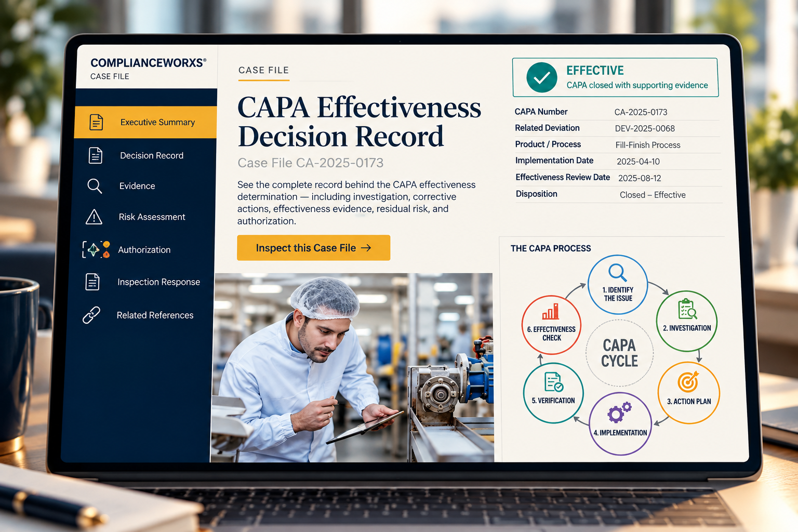Click the CAPA CYCLE center circle
The width and height of the screenshot is (798, 532).
point(619,353)
